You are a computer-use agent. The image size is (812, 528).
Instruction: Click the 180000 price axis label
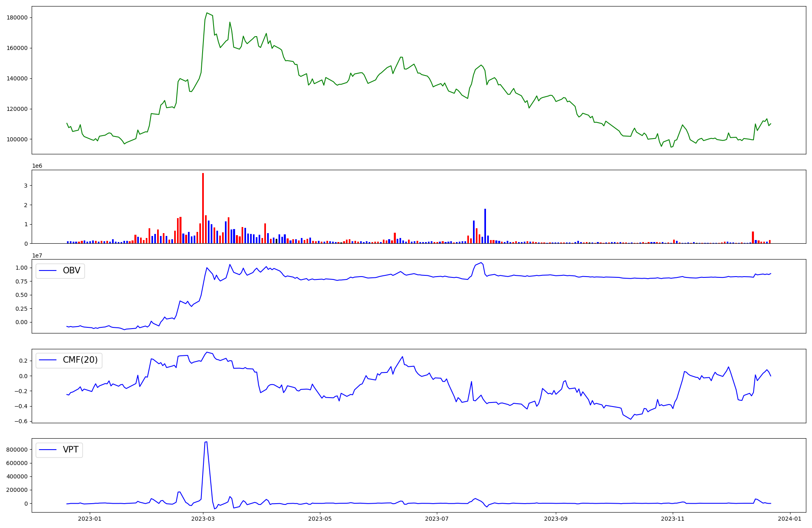coord(17,17)
